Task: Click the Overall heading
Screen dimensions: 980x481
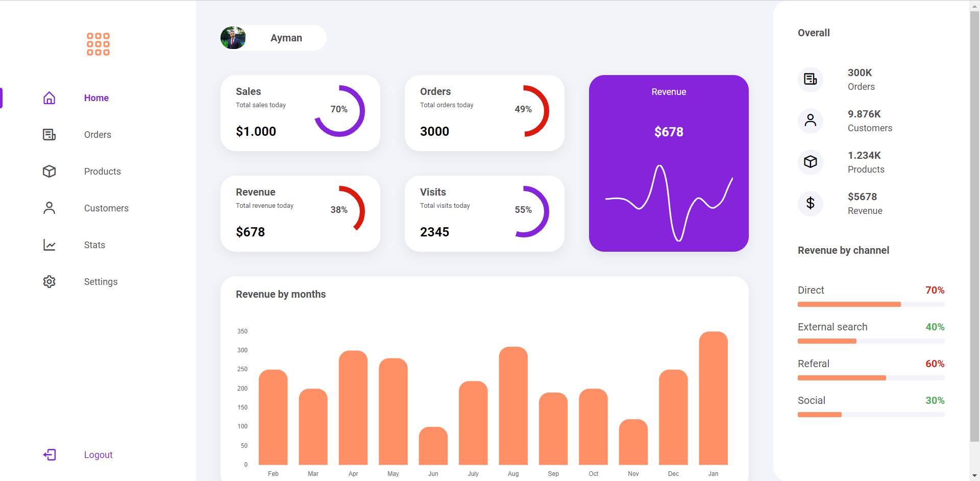Action: (814, 33)
